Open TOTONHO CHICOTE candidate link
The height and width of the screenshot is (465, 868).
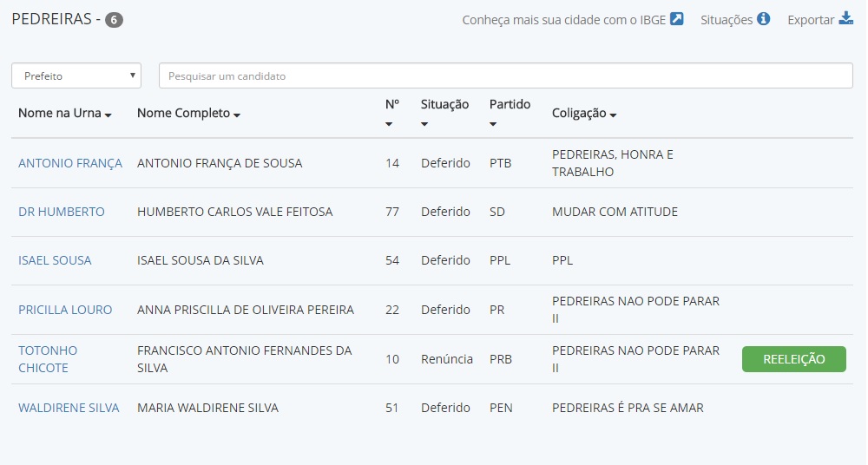[x=48, y=358]
